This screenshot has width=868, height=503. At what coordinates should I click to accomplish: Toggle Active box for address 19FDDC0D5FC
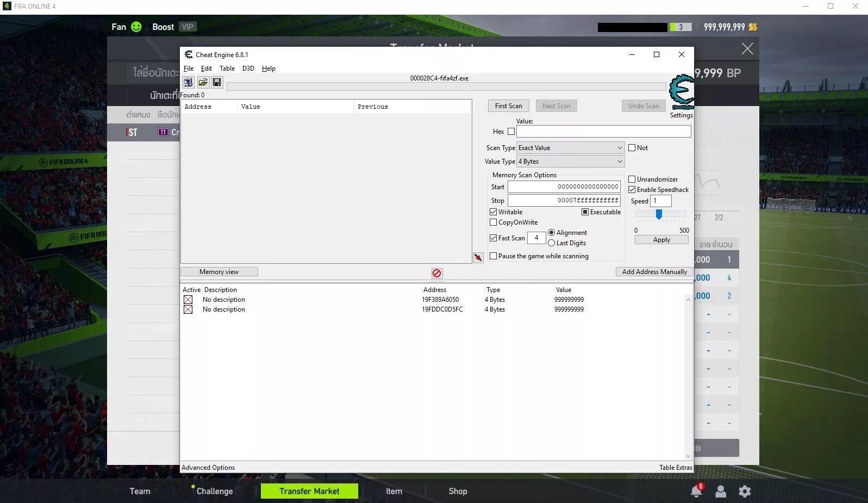[x=188, y=309]
